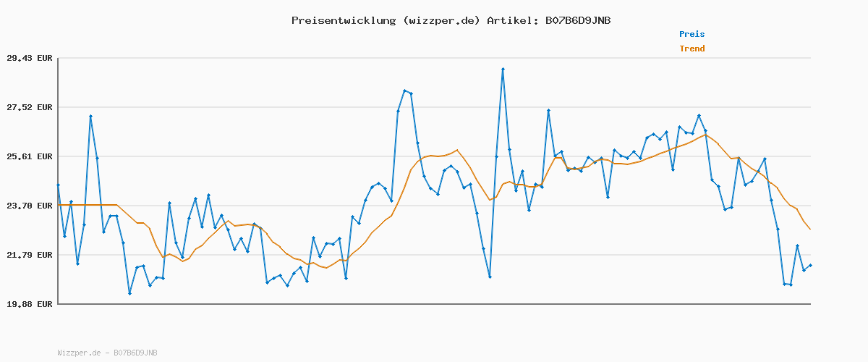
Task: Click the chart title Preisentwicklung text
Action: point(344,20)
